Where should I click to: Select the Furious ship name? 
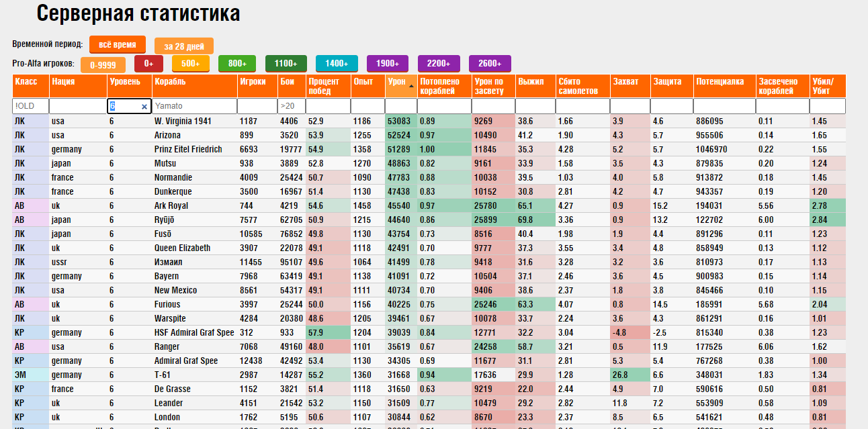tap(168, 304)
